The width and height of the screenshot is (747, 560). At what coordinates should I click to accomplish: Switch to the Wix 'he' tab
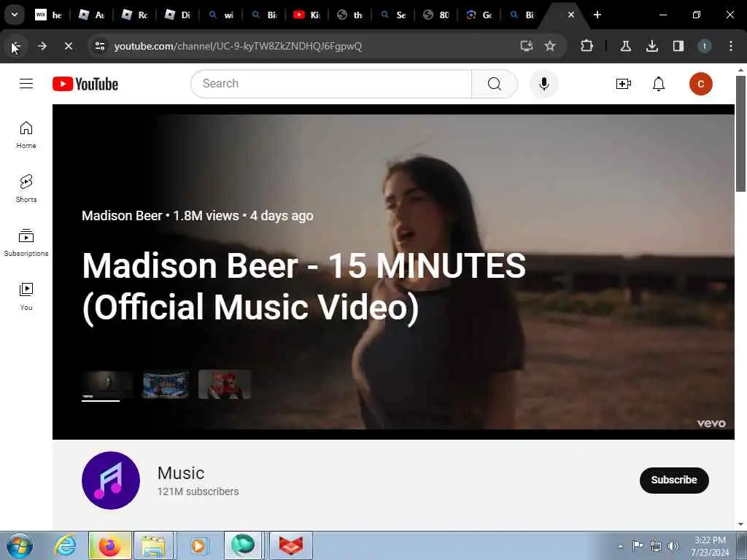click(49, 15)
